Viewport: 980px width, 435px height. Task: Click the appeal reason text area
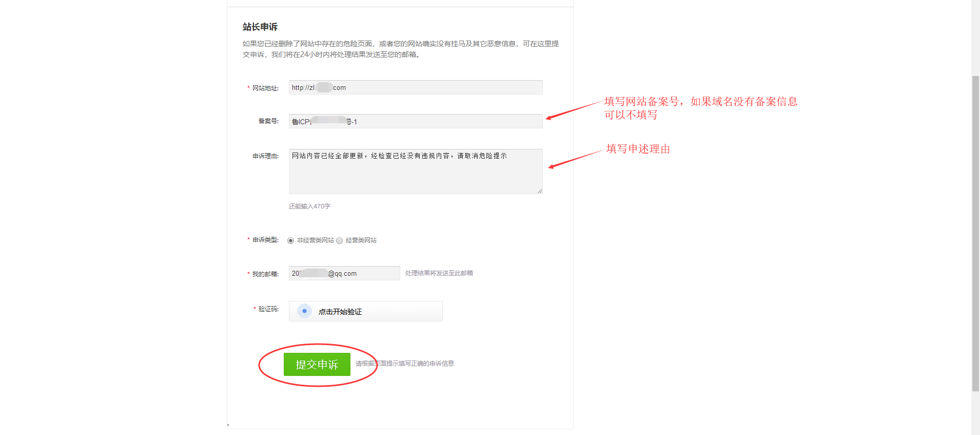click(416, 172)
